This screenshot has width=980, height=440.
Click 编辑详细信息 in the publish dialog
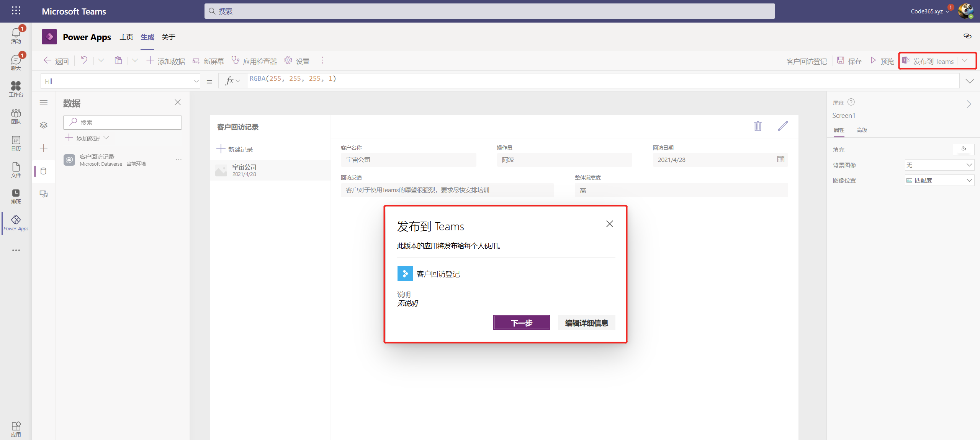coord(586,323)
